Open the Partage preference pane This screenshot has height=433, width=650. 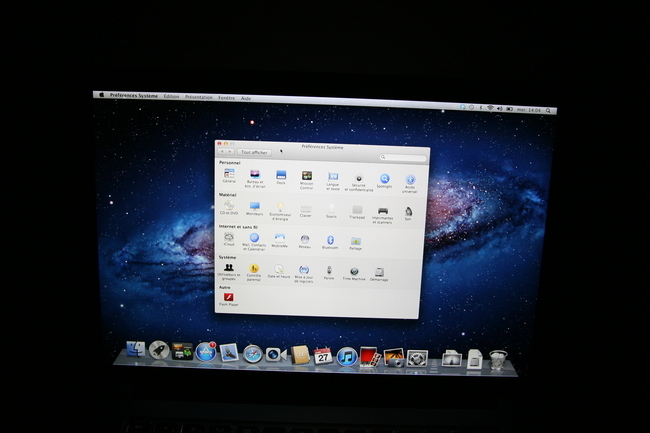click(356, 243)
